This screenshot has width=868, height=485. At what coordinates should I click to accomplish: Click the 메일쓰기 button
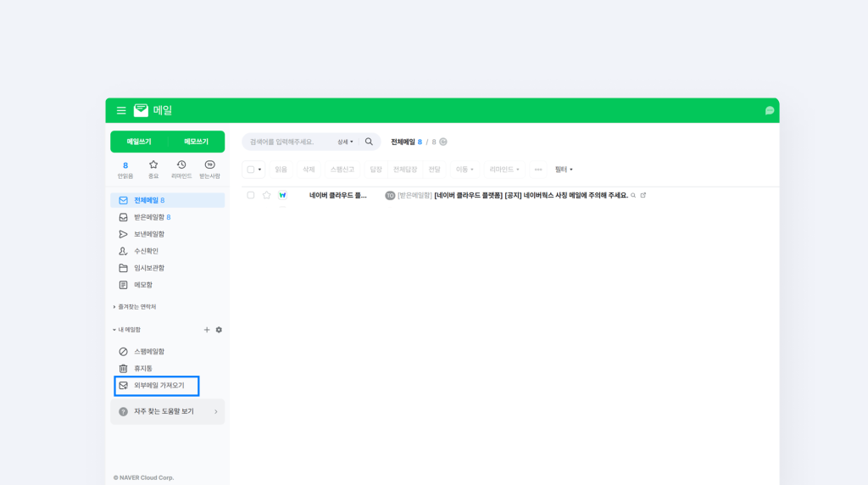pyautogui.click(x=139, y=142)
